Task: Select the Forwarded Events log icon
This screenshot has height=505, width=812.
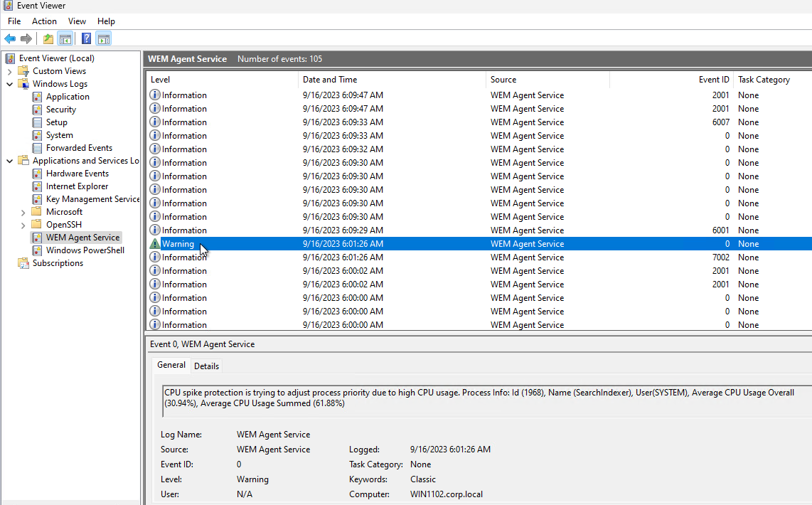Action: pyautogui.click(x=37, y=148)
